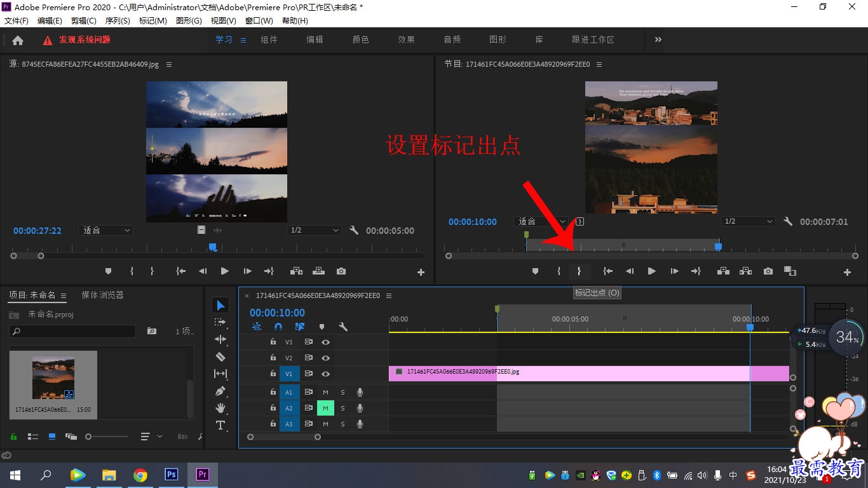Click Overwrite button in Source monitor
Image resolution: width=868 pixels, height=488 pixels.
point(318,271)
